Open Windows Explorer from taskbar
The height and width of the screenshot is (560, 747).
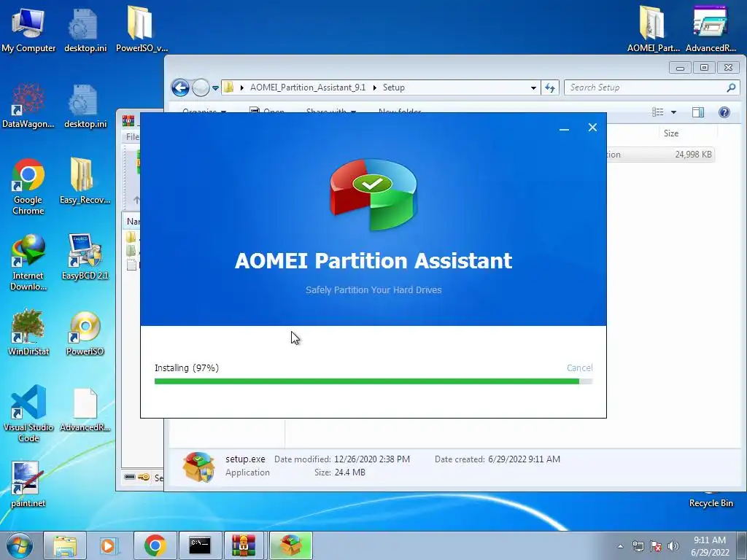pyautogui.click(x=65, y=545)
